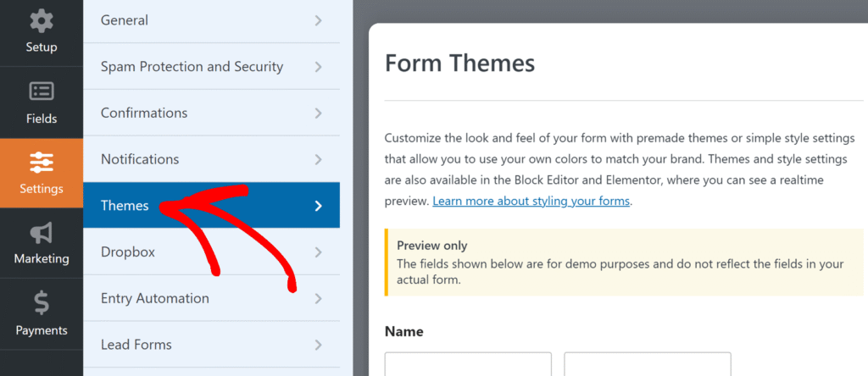868x376 pixels.
Task: Expand Spam Protection and Security chevron
Action: coord(318,67)
